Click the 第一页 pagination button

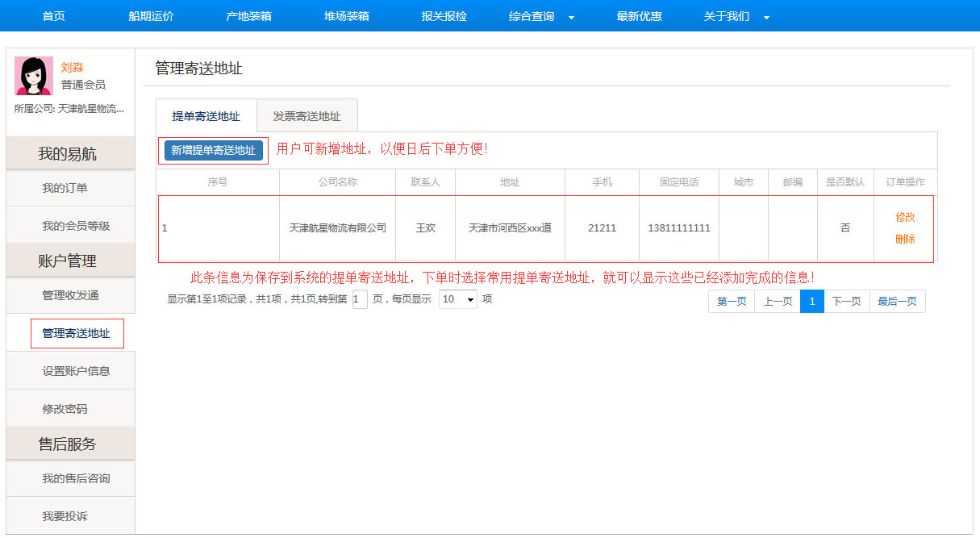[x=732, y=302]
